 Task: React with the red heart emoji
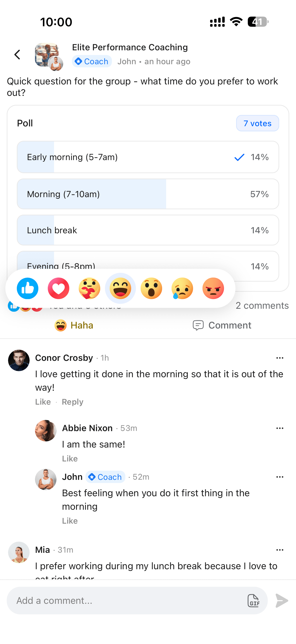click(x=58, y=288)
